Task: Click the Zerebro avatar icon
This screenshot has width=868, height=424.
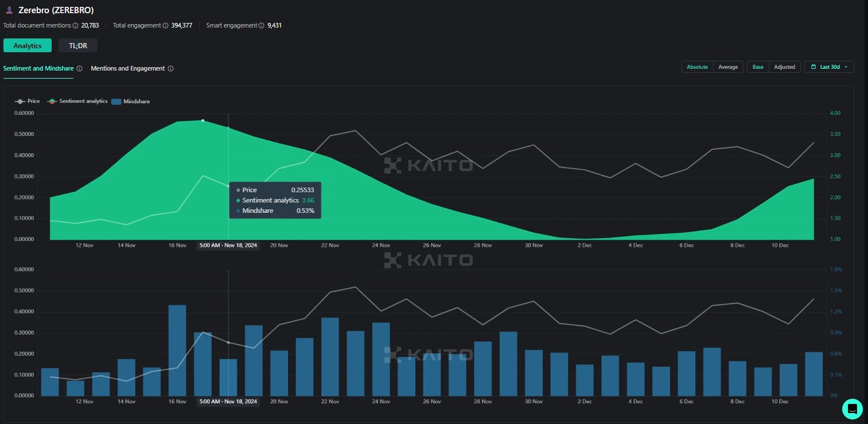Action: click(9, 10)
